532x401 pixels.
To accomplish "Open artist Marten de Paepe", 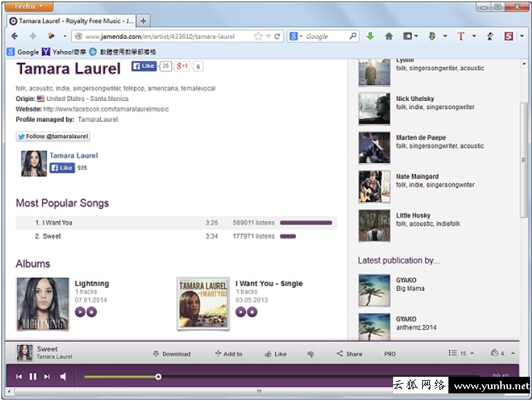I will pos(421,138).
